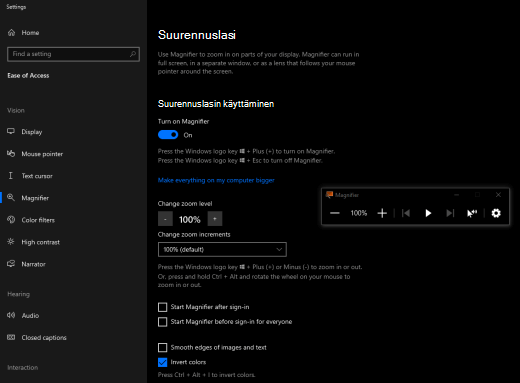The height and width of the screenshot is (383, 520).
Task: Click next sentence icon in Magnifier toolbar
Action: tap(450, 213)
